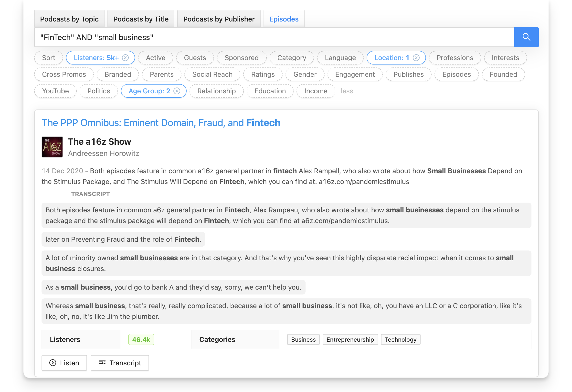Open the Sort options

pos(49,58)
